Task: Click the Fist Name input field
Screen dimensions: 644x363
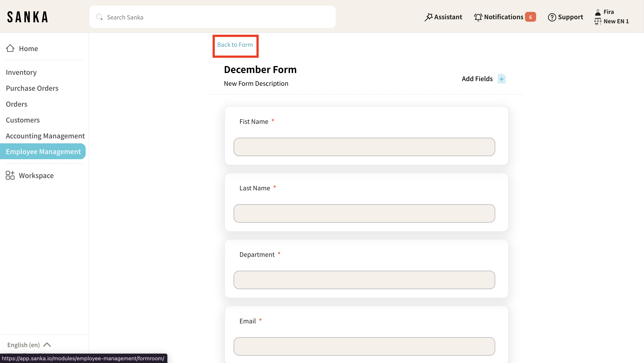Action: (364, 147)
